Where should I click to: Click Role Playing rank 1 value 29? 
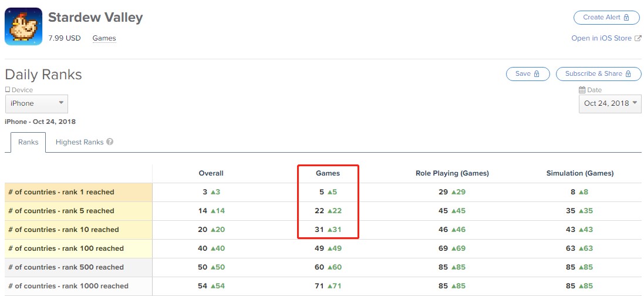point(443,192)
